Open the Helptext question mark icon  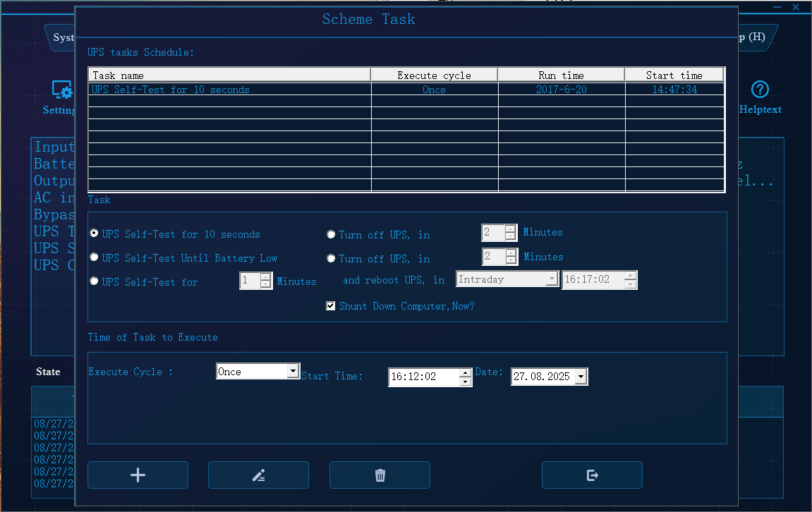(x=760, y=90)
